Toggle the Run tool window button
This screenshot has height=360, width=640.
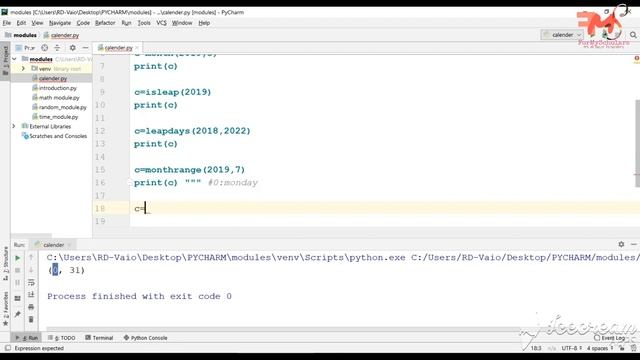(27, 338)
